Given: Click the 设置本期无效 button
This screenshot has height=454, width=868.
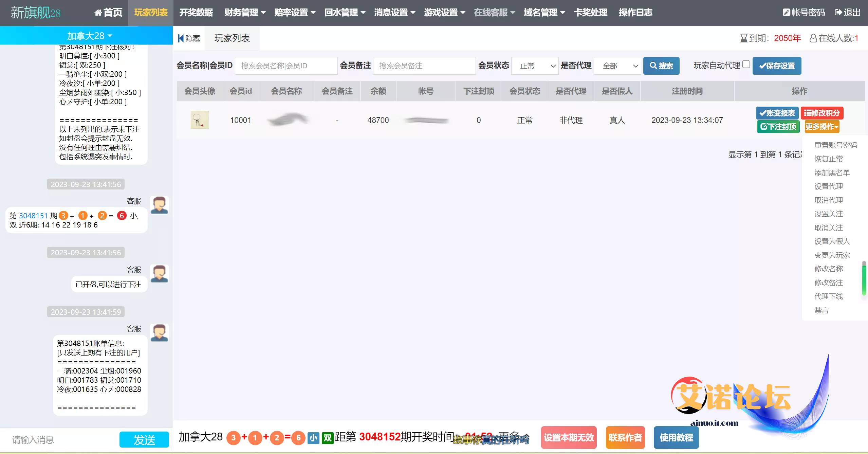Looking at the screenshot, I should (569, 437).
